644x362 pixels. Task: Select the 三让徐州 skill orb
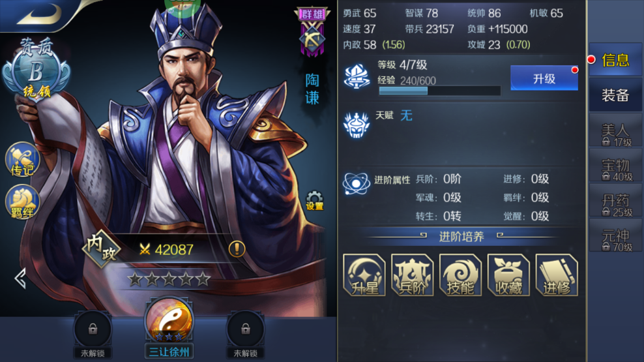169,320
